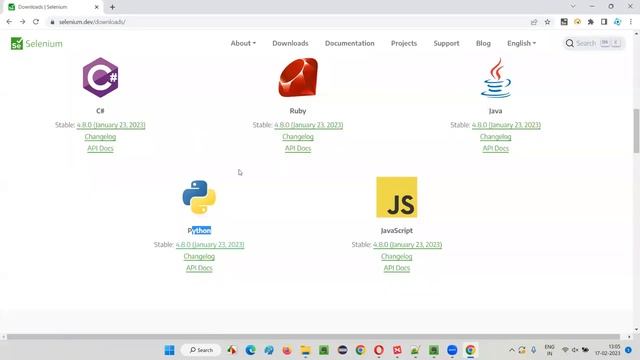Viewport: 640px width, 360px height.
Task: Click the tab search chevron in title bar
Action: coord(573,7)
